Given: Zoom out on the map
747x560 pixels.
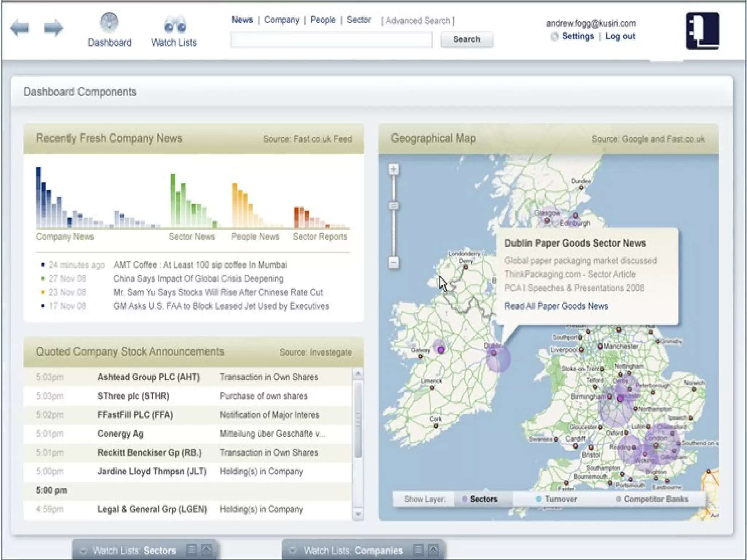Looking at the screenshot, I should (393, 262).
